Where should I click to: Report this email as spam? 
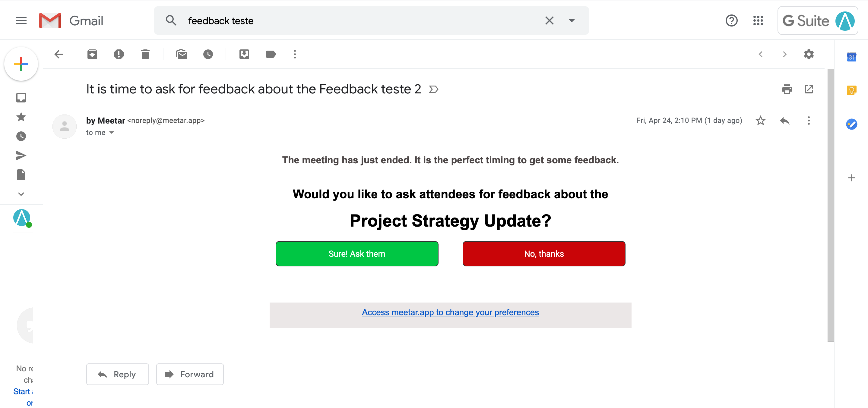119,54
